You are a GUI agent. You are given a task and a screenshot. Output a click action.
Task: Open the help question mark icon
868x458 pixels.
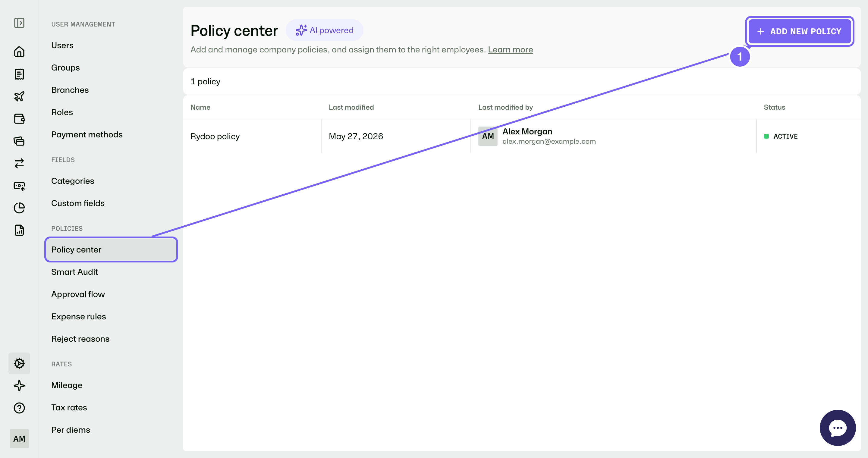tap(19, 408)
